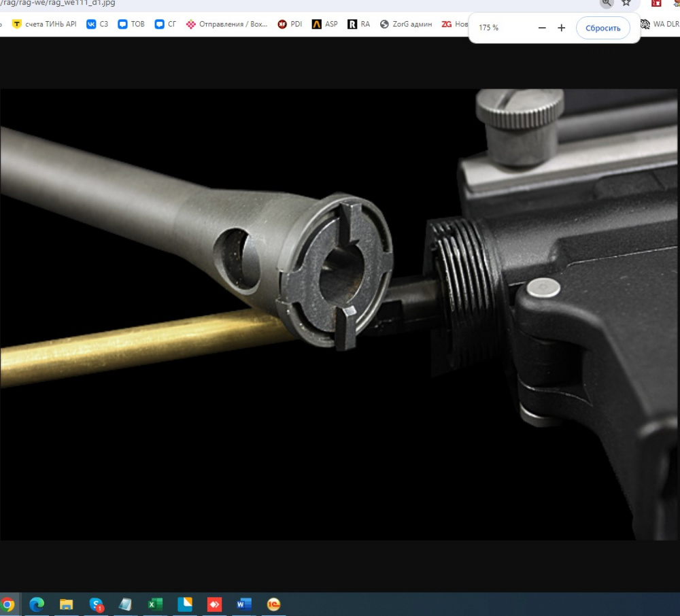Click the displayed rag_we111_d1.jpg image

[339, 314]
